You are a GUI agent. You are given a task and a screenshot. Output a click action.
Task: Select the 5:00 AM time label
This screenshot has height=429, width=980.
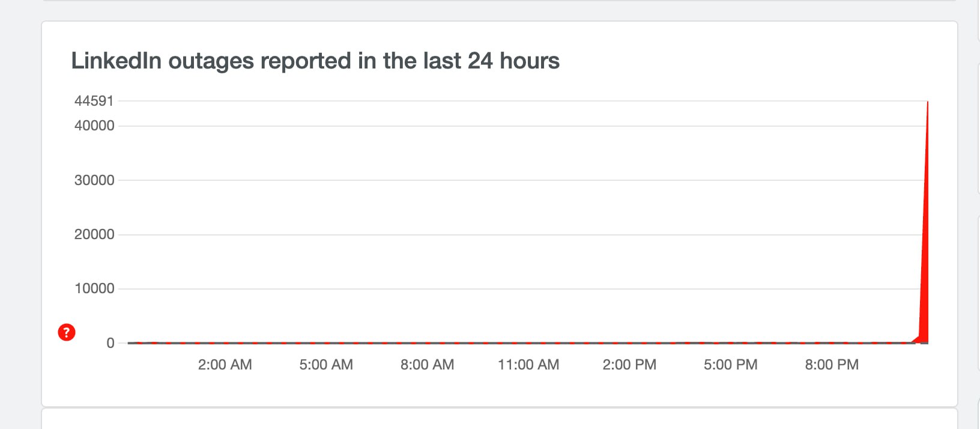pos(326,365)
